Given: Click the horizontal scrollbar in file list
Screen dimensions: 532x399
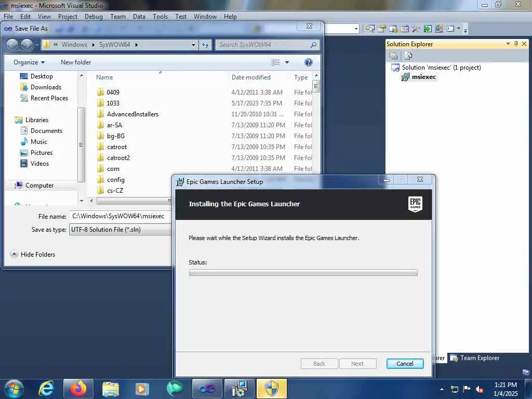Looking at the screenshot, I should 134,201.
